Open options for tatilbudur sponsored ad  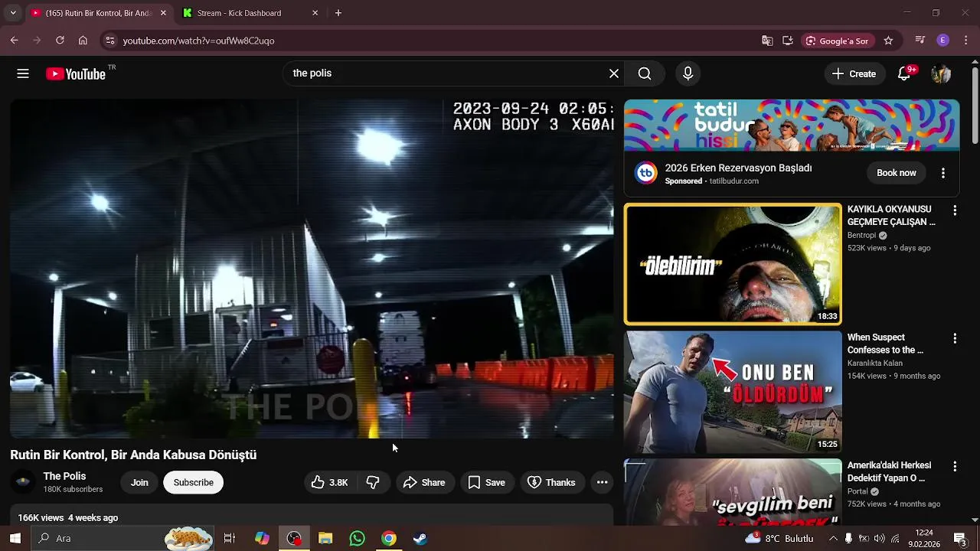(943, 173)
